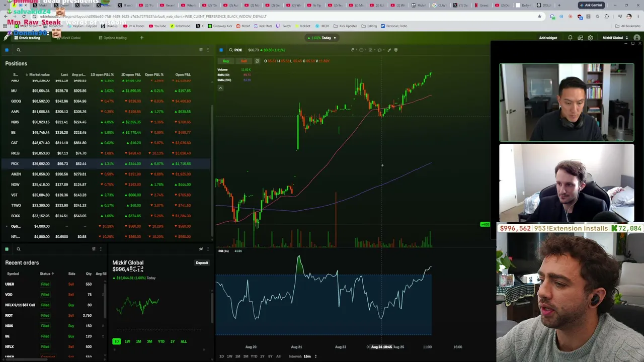Open the portfolio widget three-dot menu
The height and width of the screenshot is (362, 644).
click(208, 249)
